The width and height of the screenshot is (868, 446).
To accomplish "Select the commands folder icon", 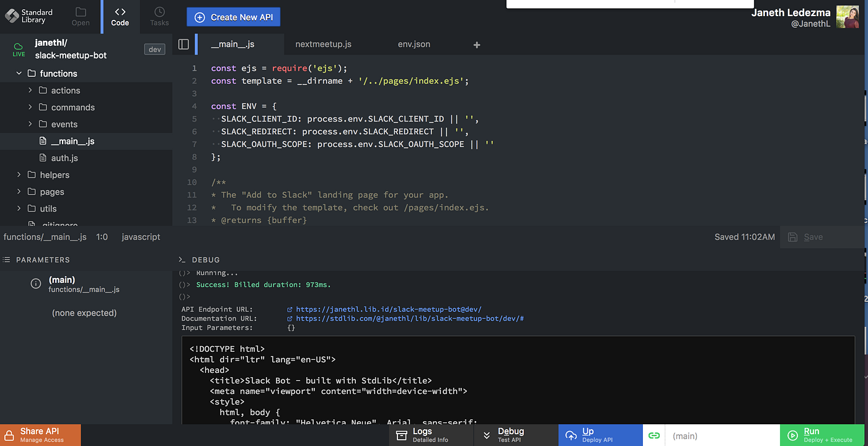I will [43, 107].
